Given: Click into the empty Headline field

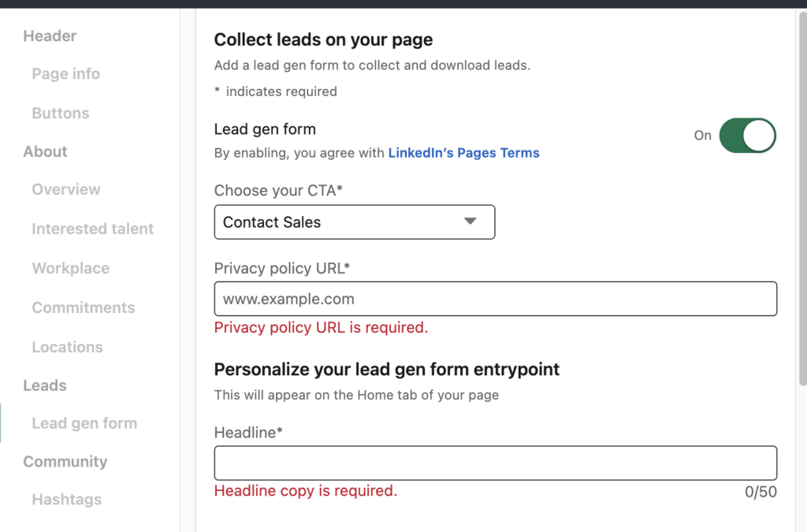Looking at the screenshot, I should (x=495, y=463).
